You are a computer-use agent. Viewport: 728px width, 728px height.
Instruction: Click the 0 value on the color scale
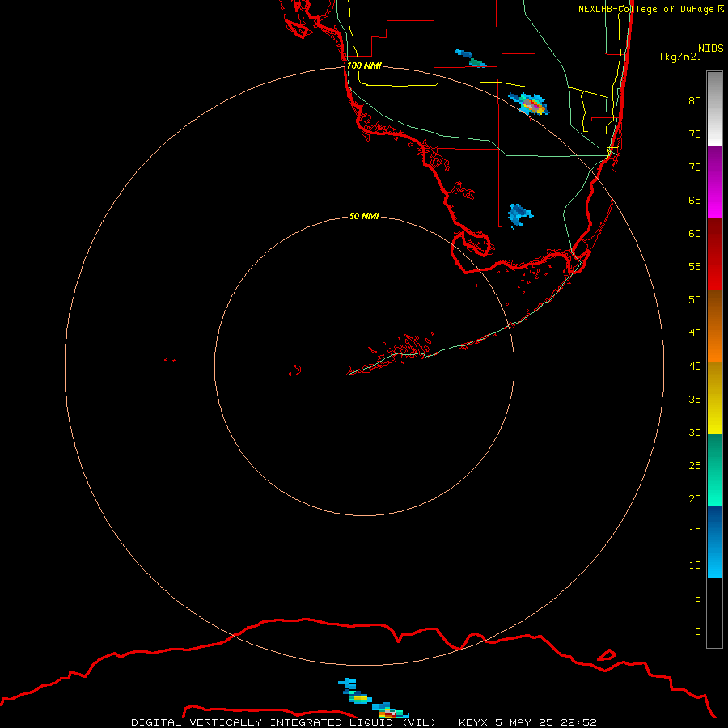(x=698, y=632)
